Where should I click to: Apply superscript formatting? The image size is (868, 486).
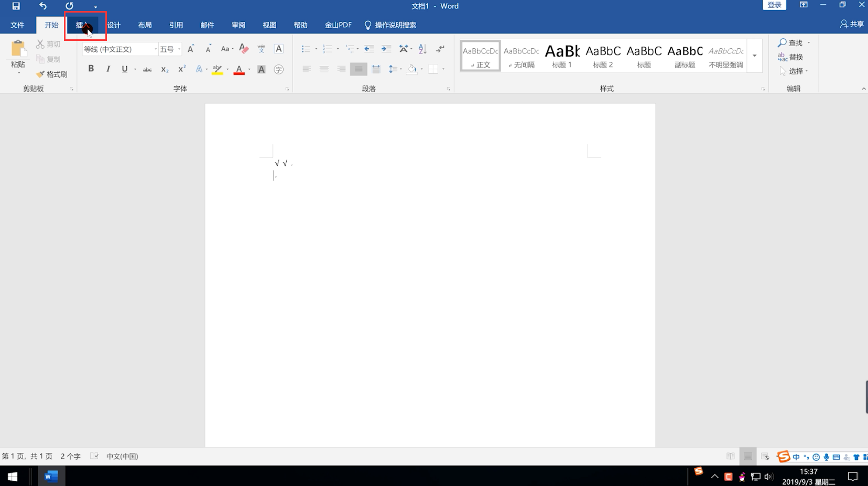[182, 69]
